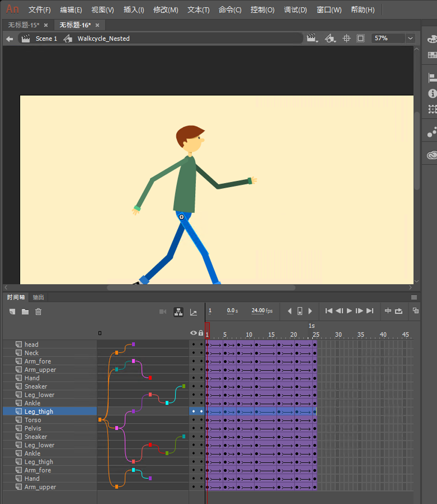
Task: Toggle visibility dot of head layer
Action: [x=193, y=344]
